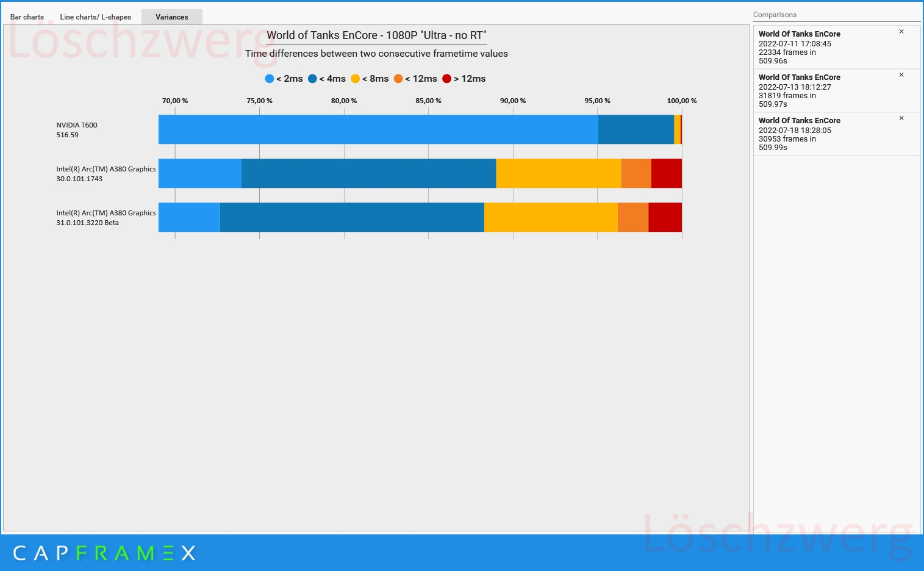Toggle the < 12ms legend series

click(x=415, y=79)
